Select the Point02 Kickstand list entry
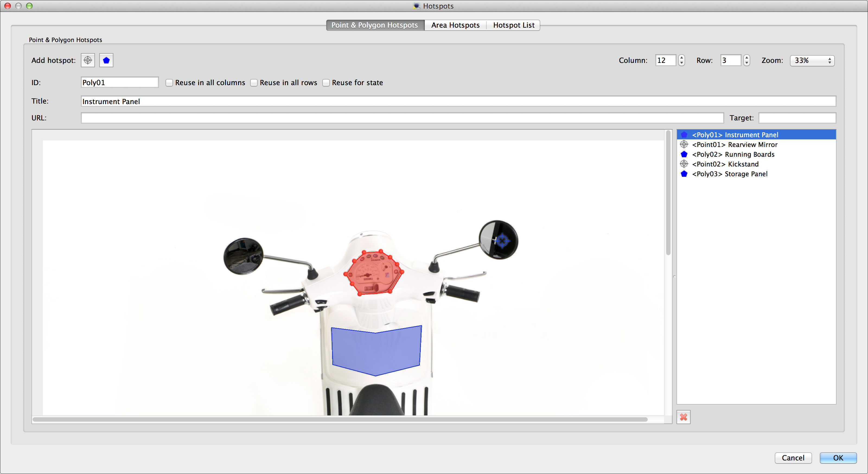Viewport: 868px width, 474px height. click(x=725, y=164)
